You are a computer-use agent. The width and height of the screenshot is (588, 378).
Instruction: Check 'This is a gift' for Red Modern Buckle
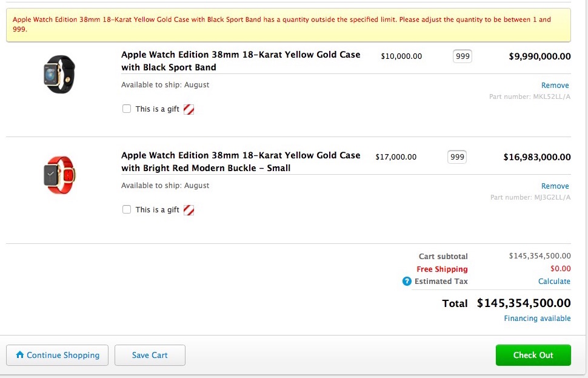pyautogui.click(x=127, y=209)
